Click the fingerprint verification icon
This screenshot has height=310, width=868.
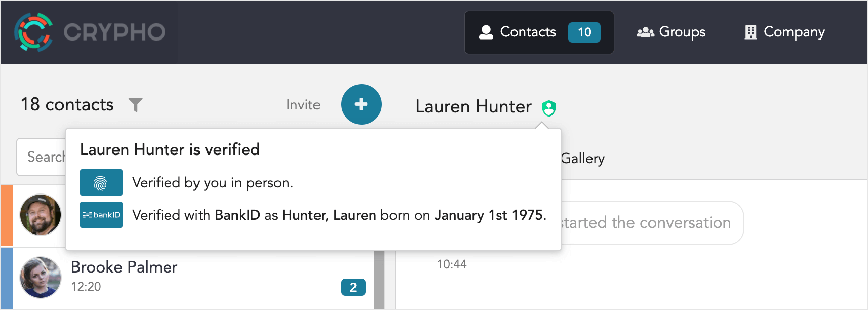[x=101, y=182]
